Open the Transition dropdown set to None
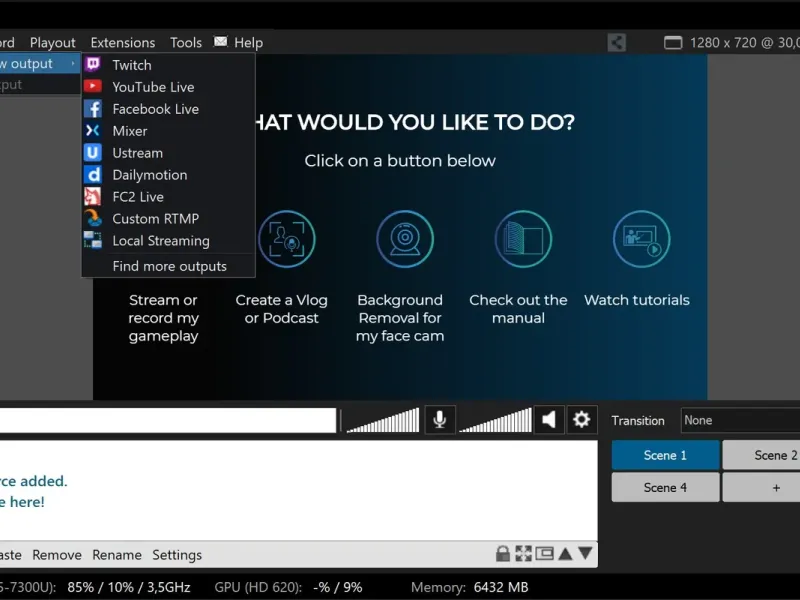The image size is (800, 600). click(740, 420)
